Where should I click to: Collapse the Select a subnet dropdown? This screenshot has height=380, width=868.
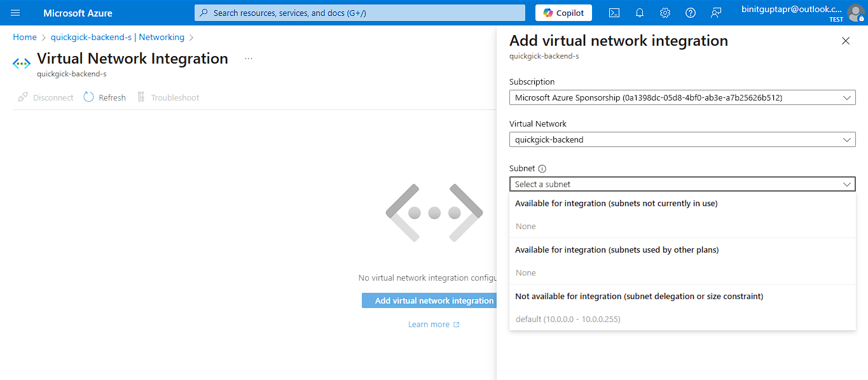682,184
